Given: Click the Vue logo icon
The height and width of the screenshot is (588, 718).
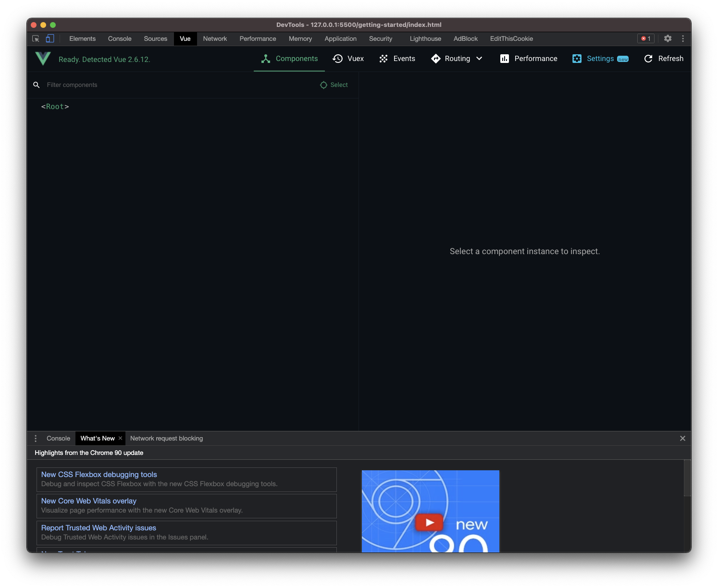Looking at the screenshot, I should pos(43,59).
